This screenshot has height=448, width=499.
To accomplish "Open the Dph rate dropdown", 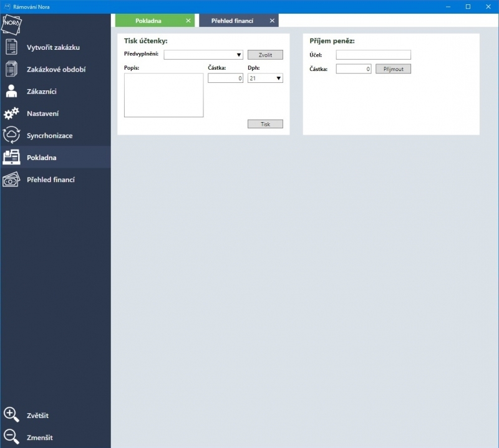I will pyautogui.click(x=265, y=79).
